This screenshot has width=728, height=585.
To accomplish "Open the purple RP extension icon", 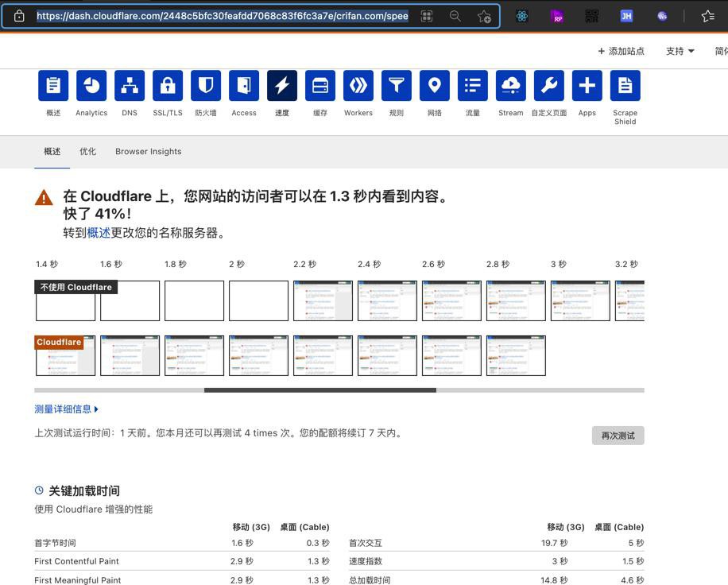I will pyautogui.click(x=556, y=16).
